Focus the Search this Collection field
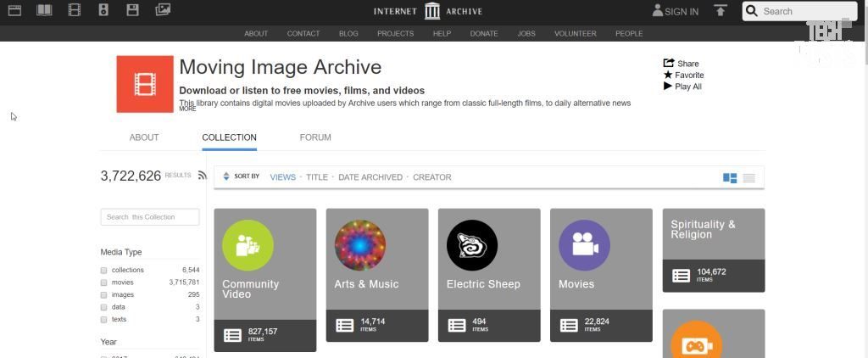This screenshot has width=868, height=358. coord(150,217)
